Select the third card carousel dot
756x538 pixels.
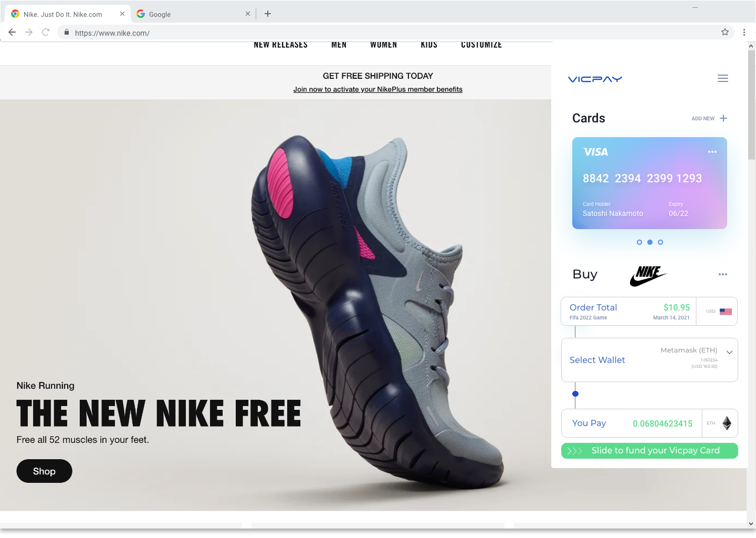coord(660,242)
